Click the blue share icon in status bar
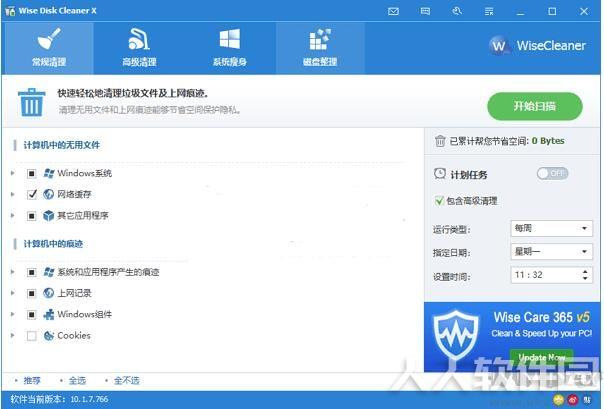 (x=587, y=400)
